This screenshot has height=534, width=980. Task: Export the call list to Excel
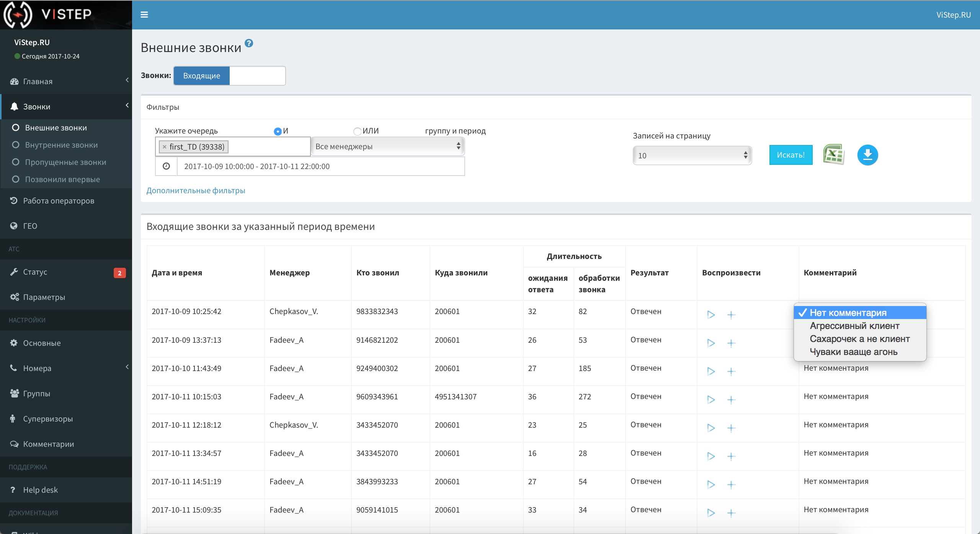click(834, 155)
